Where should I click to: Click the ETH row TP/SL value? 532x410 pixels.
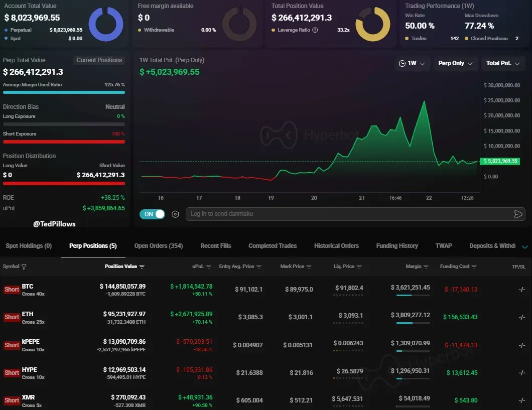pos(522,317)
